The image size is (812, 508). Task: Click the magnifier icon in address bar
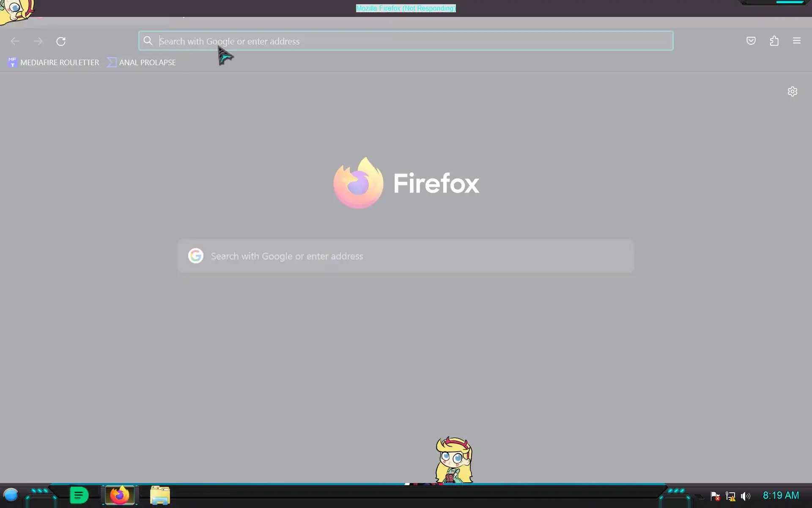pos(148,41)
